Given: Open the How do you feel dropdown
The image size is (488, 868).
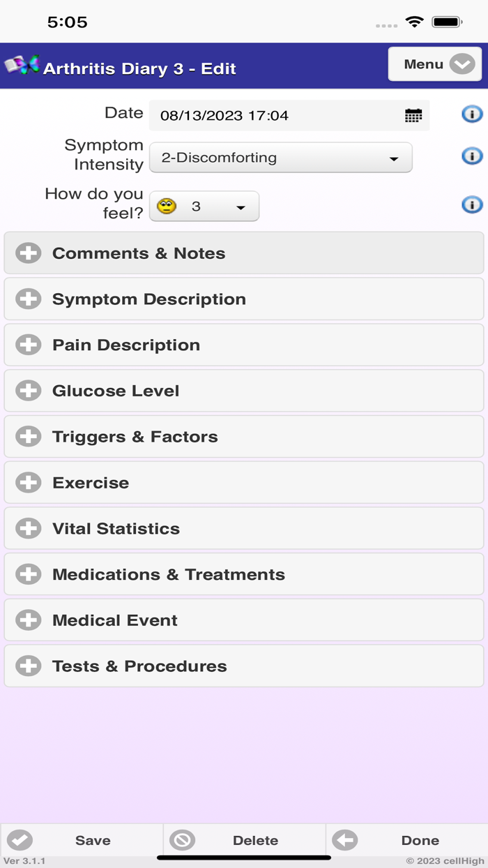Looking at the screenshot, I should coord(241,206).
